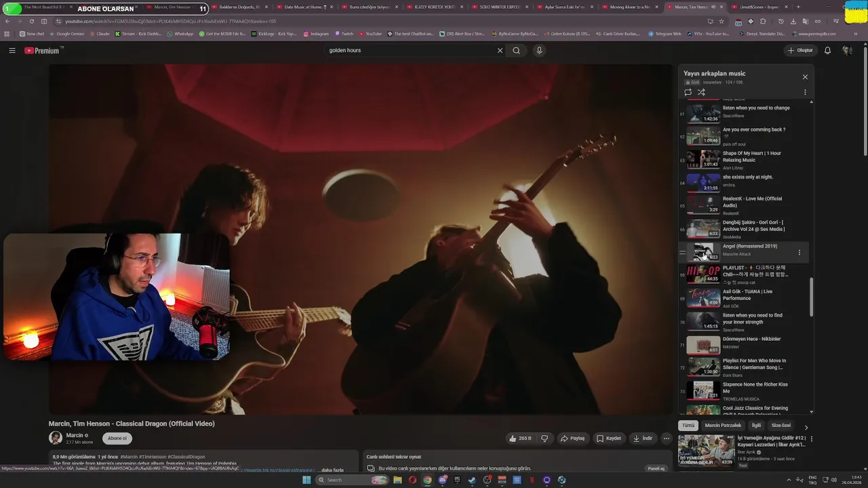Select the Tümü filter chip
The width and height of the screenshot is (868, 488).
[688, 426]
